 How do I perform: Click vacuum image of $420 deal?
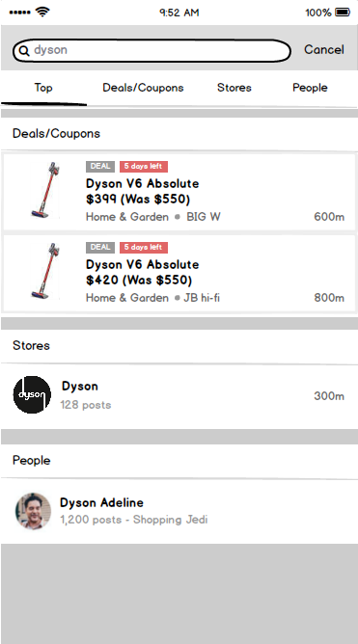(x=45, y=271)
